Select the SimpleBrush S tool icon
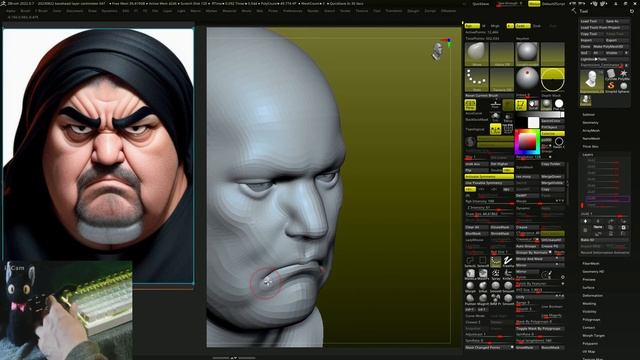This screenshot has width=640, height=360. click(611, 86)
